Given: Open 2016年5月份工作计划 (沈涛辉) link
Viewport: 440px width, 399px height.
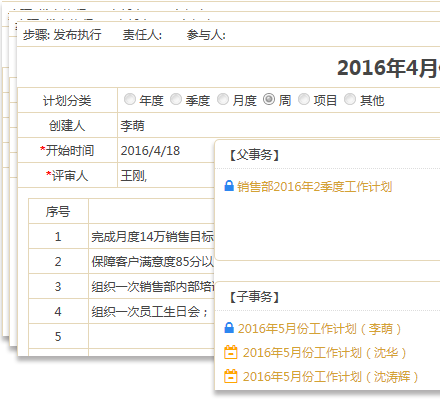Looking at the screenshot, I should coord(330,377).
